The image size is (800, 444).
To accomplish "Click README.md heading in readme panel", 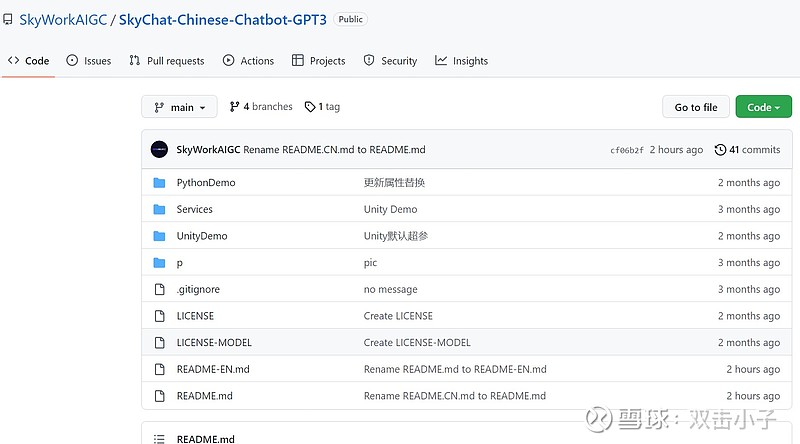I will pyautogui.click(x=206, y=439).
